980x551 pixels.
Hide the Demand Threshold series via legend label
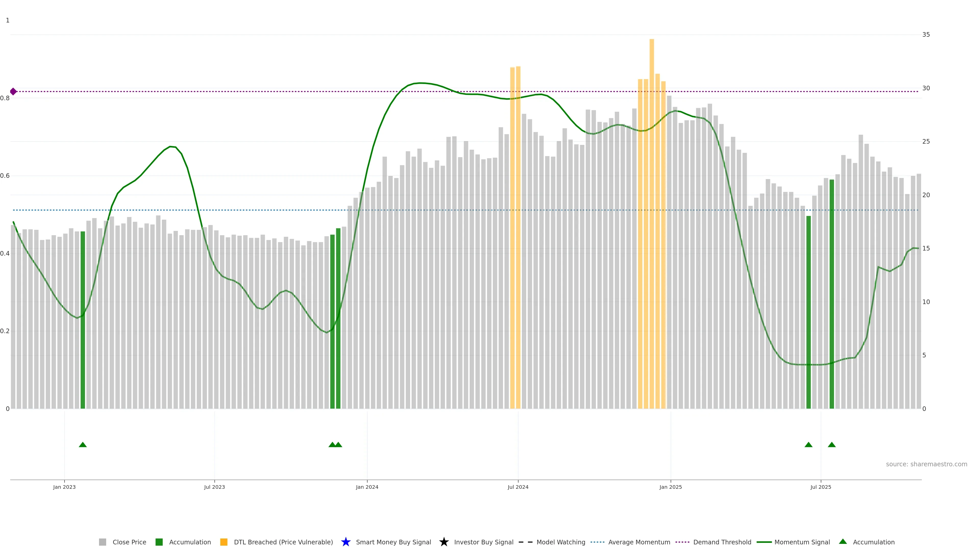coord(722,542)
